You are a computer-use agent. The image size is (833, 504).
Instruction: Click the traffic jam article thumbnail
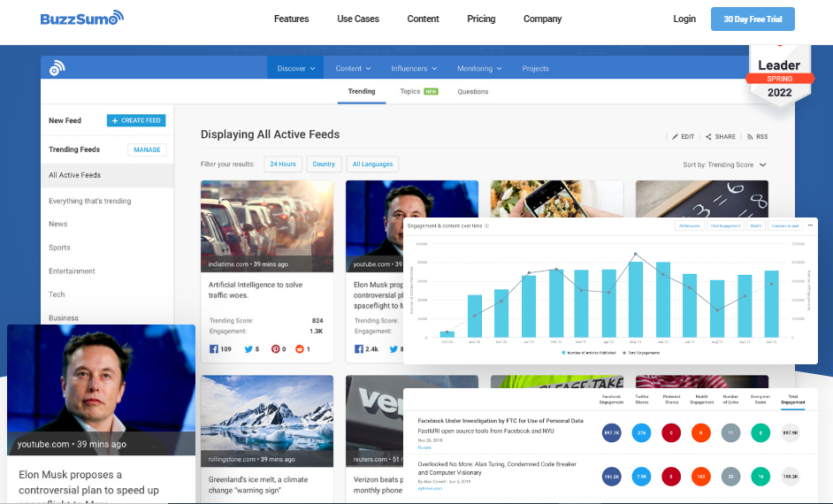[267, 226]
